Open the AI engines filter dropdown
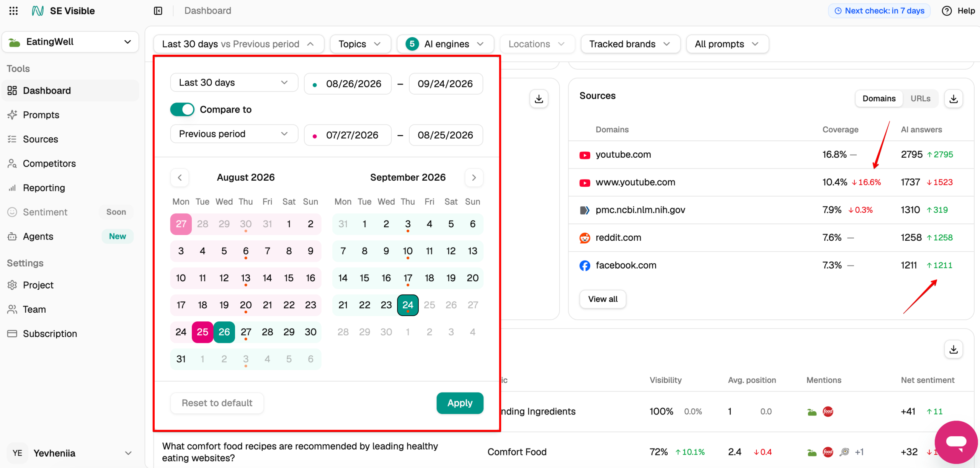The image size is (980, 468). point(446,44)
